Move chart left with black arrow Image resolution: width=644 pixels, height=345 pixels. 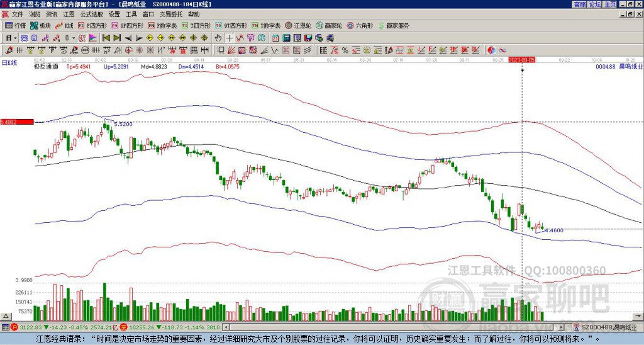(x=128, y=38)
